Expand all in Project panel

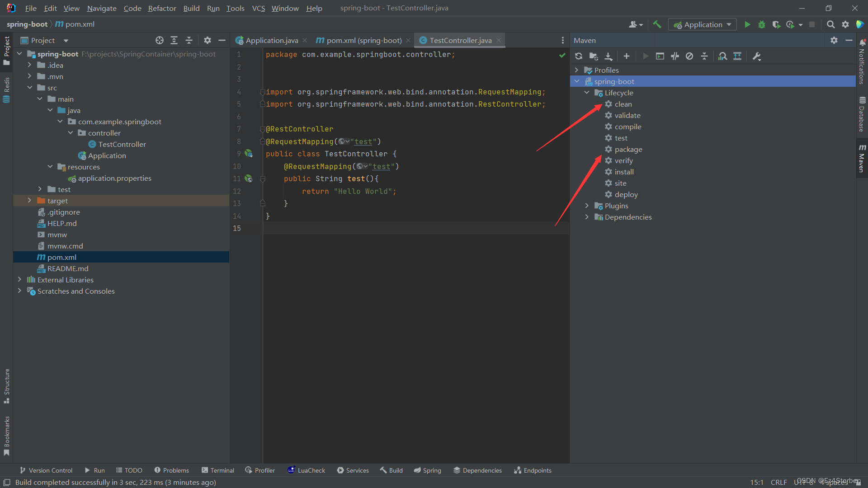pyautogui.click(x=174, y=40)
